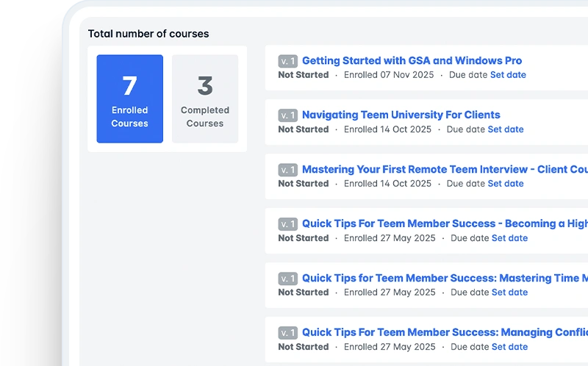The height and width of the screenshot is (366, 588).
Task: Set due date for Mastering Time course
Action: pyautogui.click(x=509, y=293)
